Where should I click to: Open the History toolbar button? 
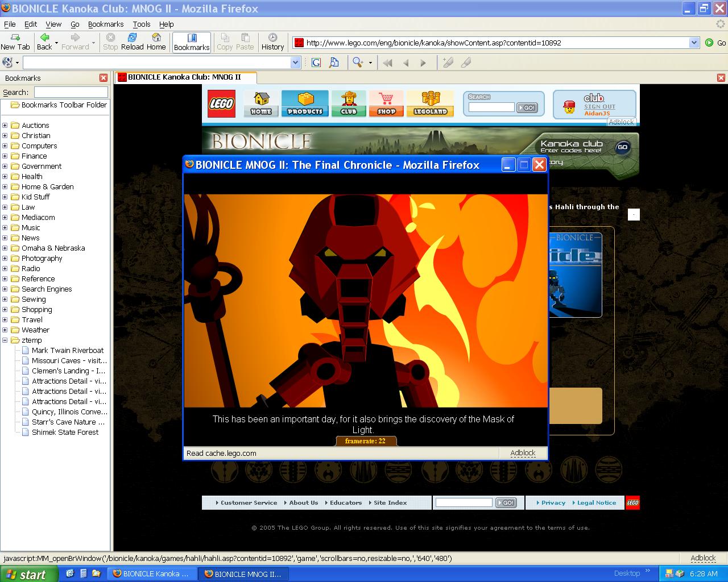[272, 42]
